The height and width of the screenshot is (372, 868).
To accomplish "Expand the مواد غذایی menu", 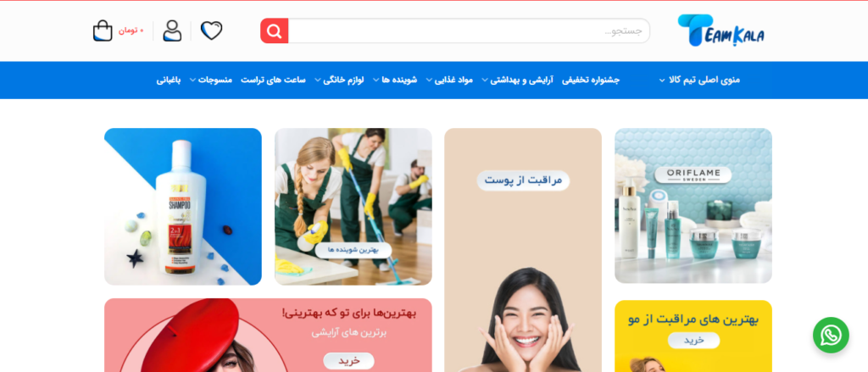I will coord(449,81).
